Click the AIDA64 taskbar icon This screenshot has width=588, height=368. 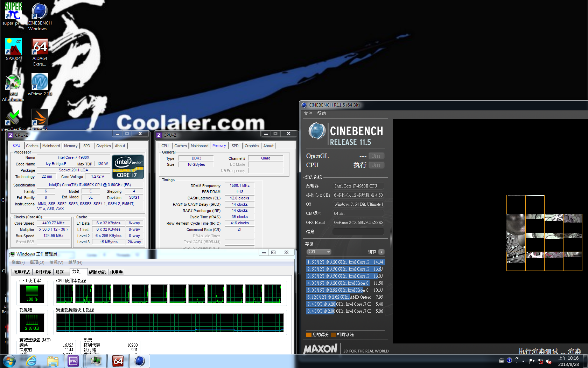coord(118,361)
